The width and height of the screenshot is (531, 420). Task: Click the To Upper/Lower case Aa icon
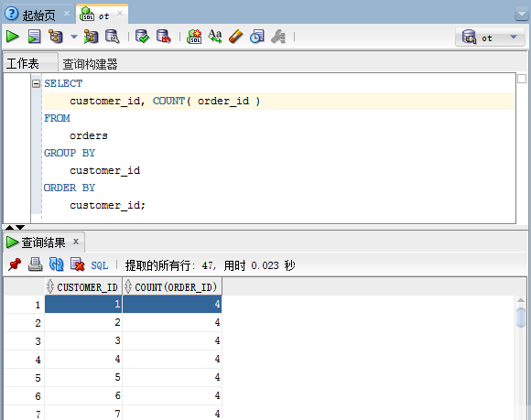pyautogui.click(x=215, y=37)
